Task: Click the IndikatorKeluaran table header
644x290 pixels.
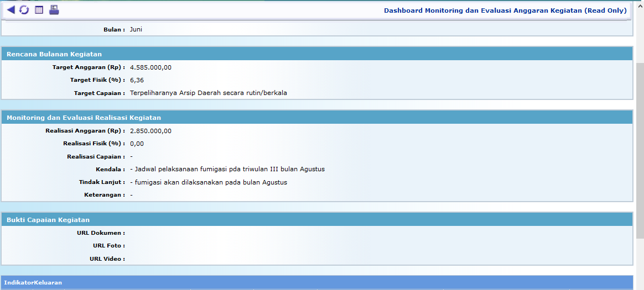Action: point(33,283)
